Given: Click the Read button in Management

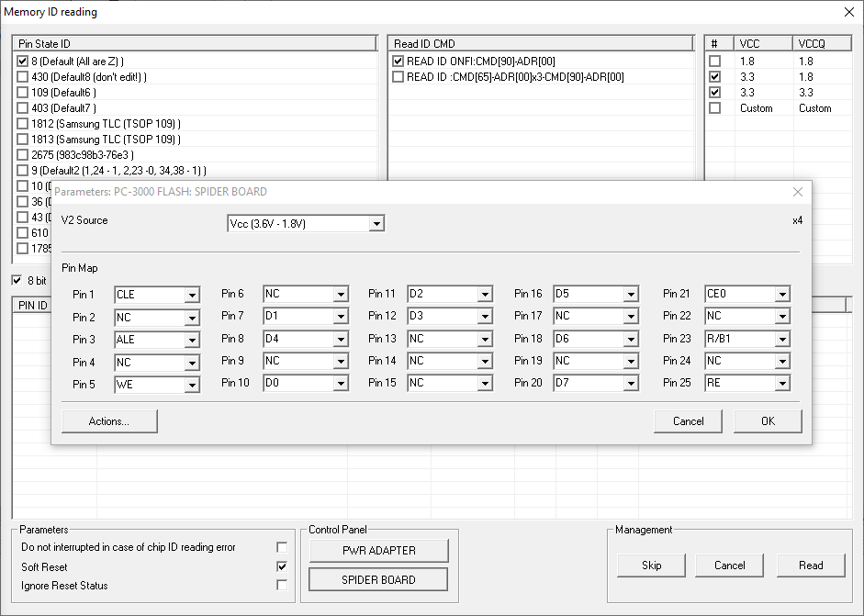Looking at the screenshot, I should click(x=811, y=565).
